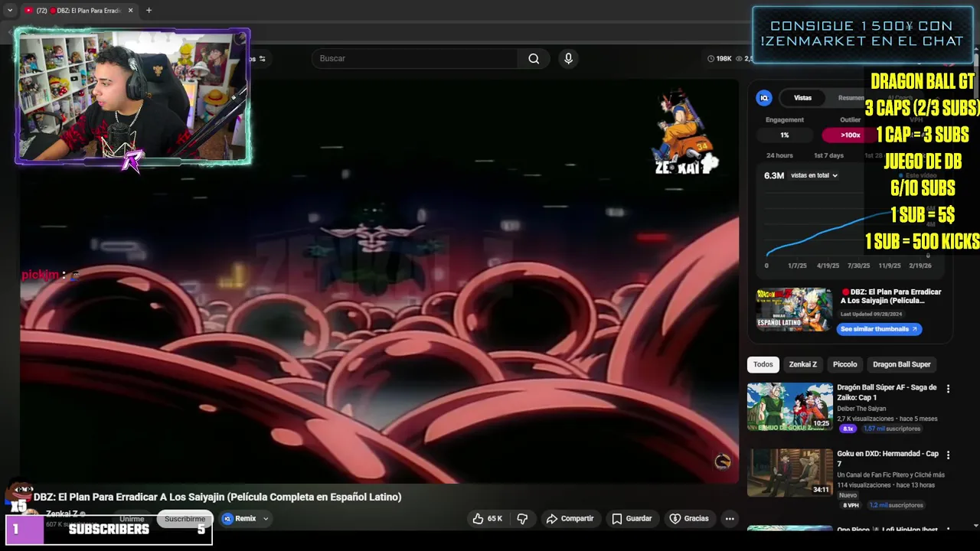Click the vidIQ logo icon in panel
Screen dimensions: 980x551
pos(764,98)
